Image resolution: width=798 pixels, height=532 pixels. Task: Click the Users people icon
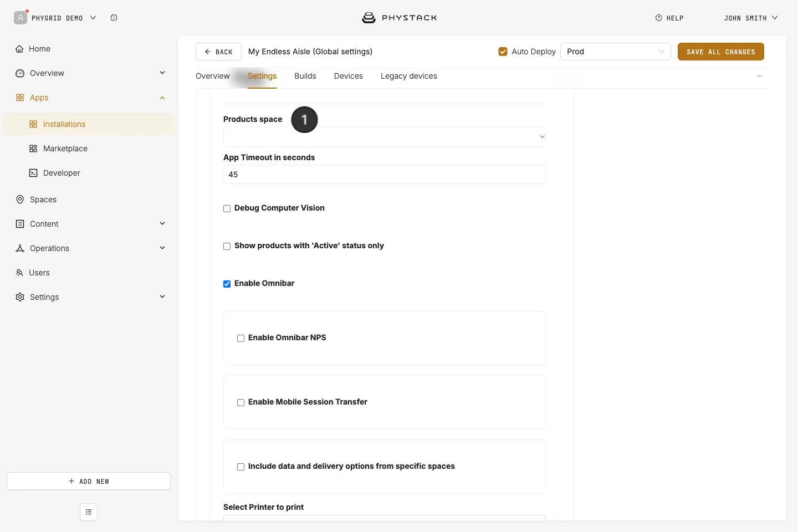[19, 273]
